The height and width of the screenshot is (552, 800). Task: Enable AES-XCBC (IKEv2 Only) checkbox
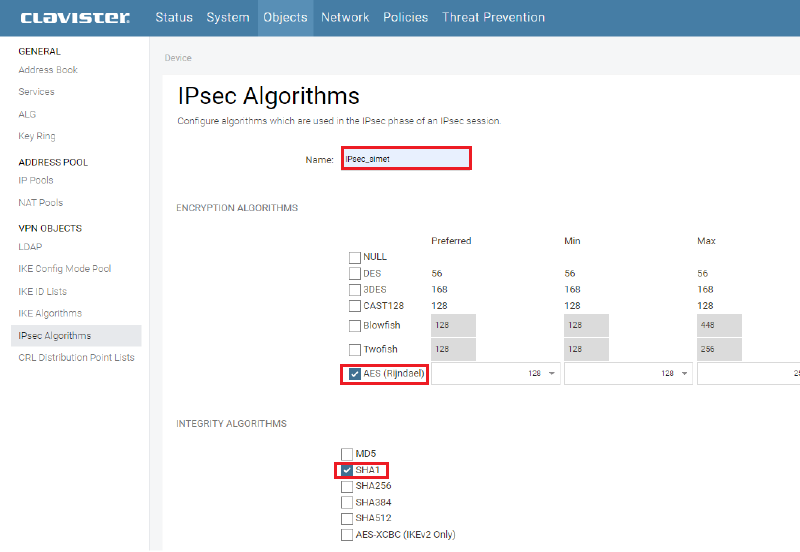pos(347,535)
